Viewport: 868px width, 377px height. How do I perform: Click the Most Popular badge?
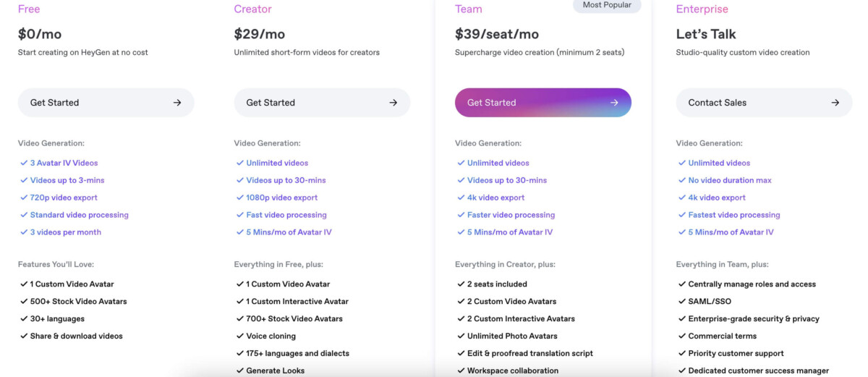click(606, 5)
